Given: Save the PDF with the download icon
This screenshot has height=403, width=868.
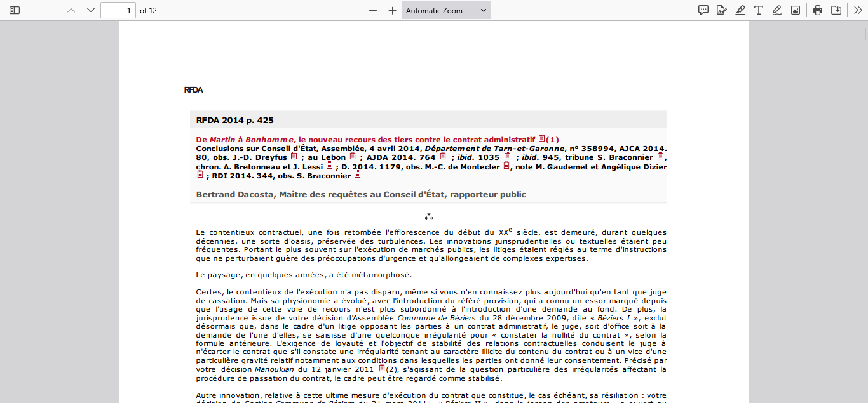Looking at the screenshot, I should (x=836, y=10).
